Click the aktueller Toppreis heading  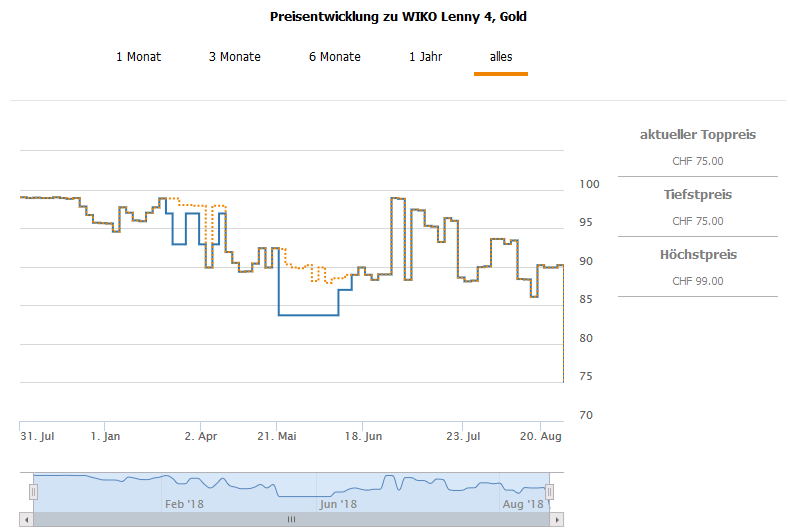click(697, 135)
